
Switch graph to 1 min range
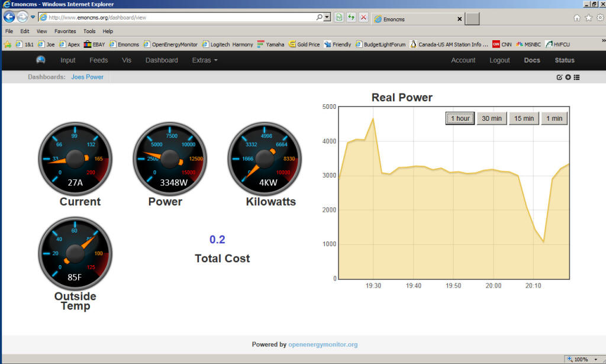(555, 118)
